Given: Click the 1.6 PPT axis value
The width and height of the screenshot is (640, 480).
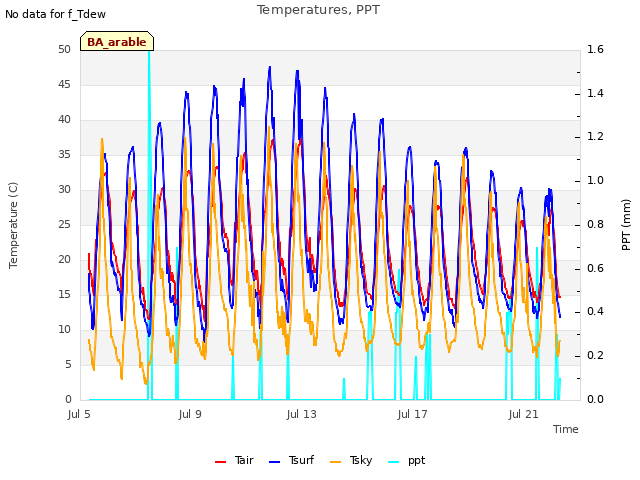Looking at the screenshot, I should 595,49.
